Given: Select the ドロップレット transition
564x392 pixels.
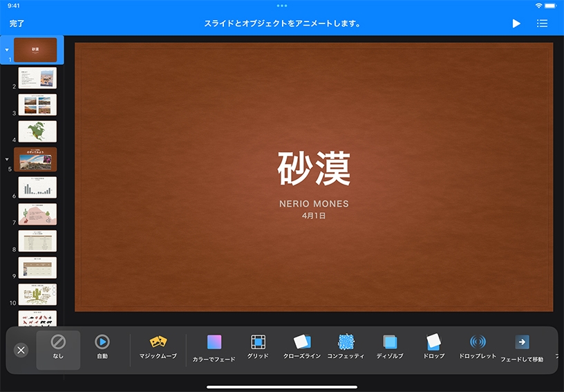Looking at the screenshot, I should (478, 348).
